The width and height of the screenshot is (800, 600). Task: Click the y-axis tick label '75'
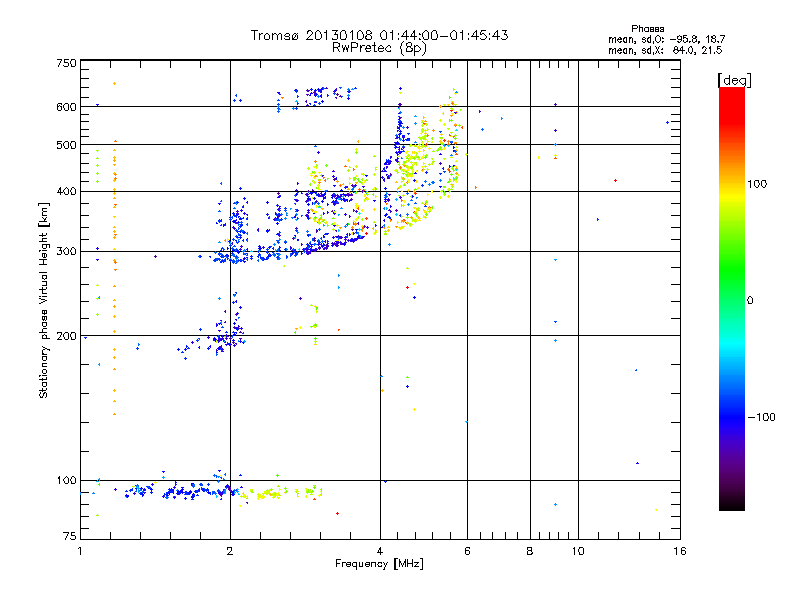coord(70,536)
